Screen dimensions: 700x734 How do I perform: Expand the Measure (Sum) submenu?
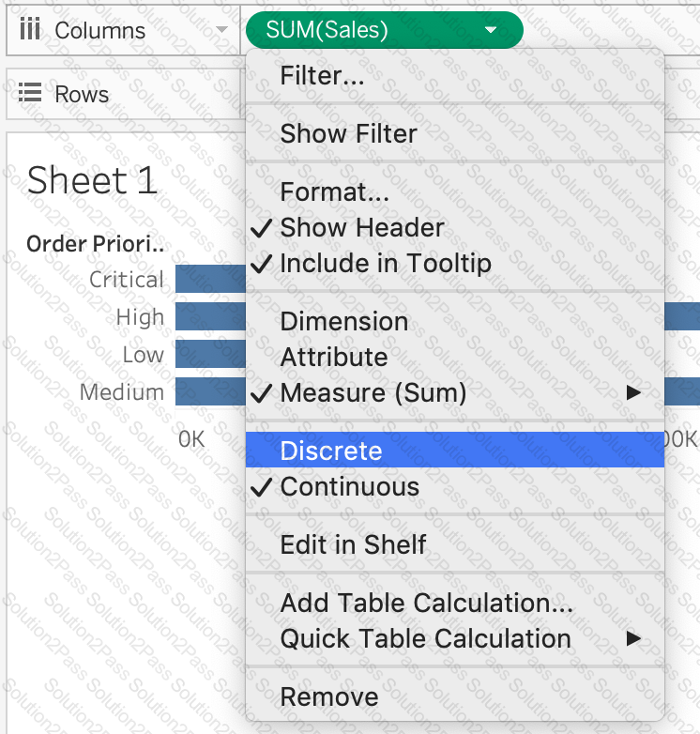click(x=634, y=393)
